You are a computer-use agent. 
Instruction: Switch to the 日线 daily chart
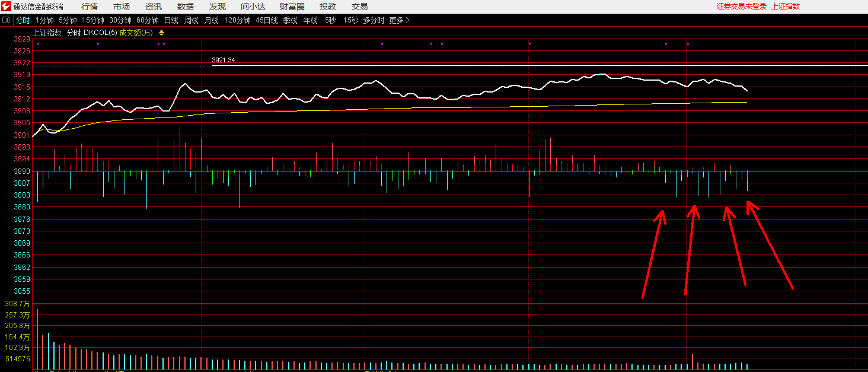tap(171, 20)
